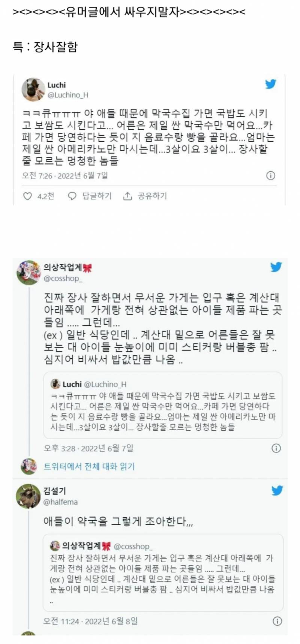Click the Twitter bird icon on Luchi's tweet
300x644 pixels.
click(270, 84)
